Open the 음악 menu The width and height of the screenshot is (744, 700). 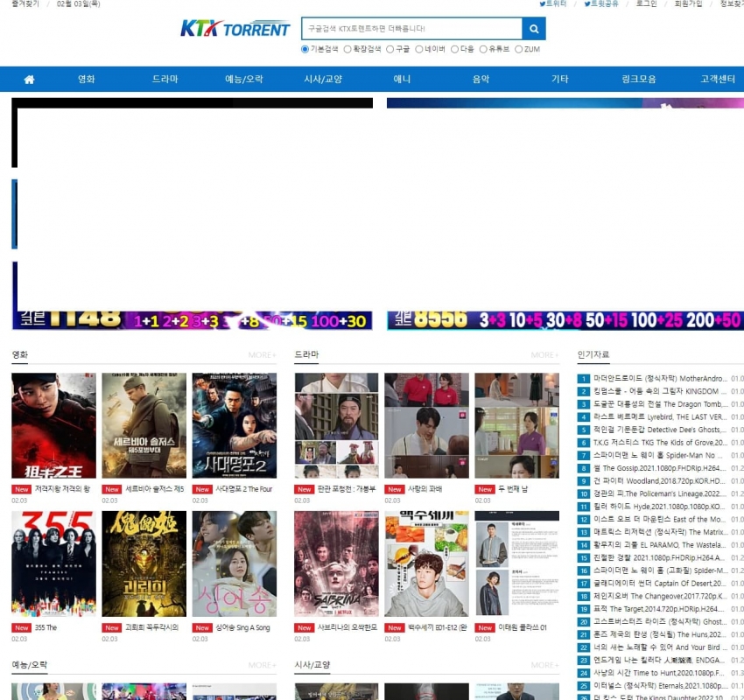pyautogui.click(x=481, y=80)
